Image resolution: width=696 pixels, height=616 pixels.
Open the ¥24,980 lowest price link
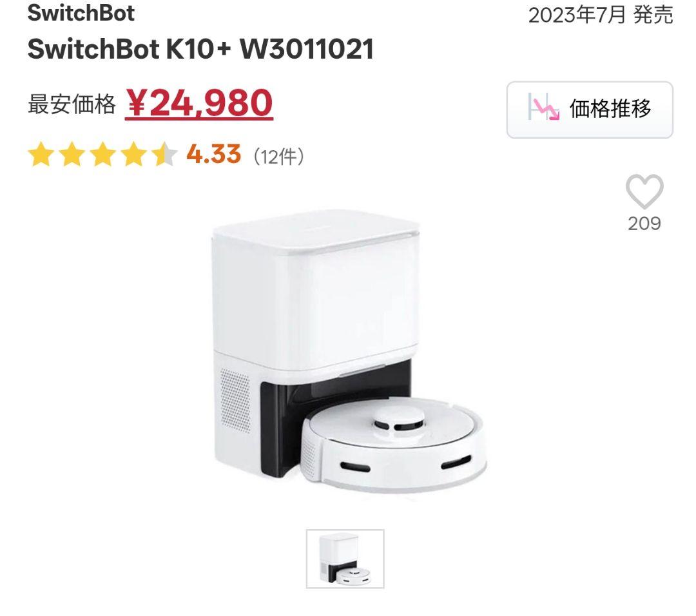tap(199, 103)
